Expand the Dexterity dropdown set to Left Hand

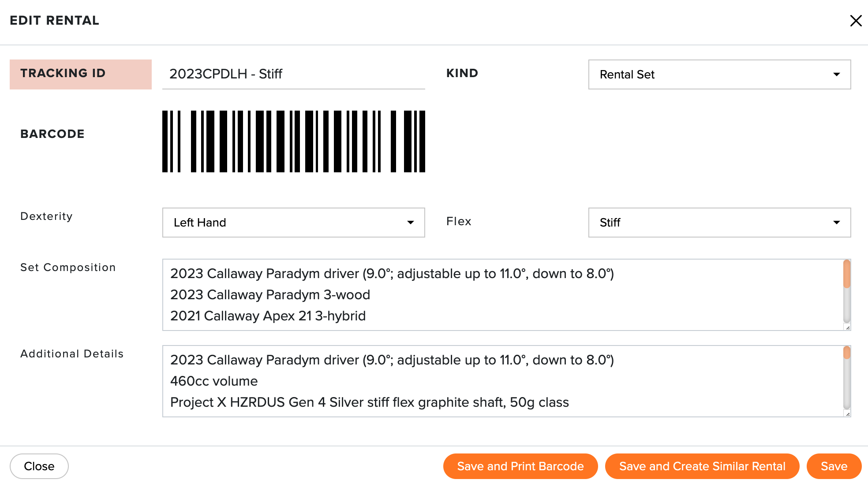tap(293, 223)
